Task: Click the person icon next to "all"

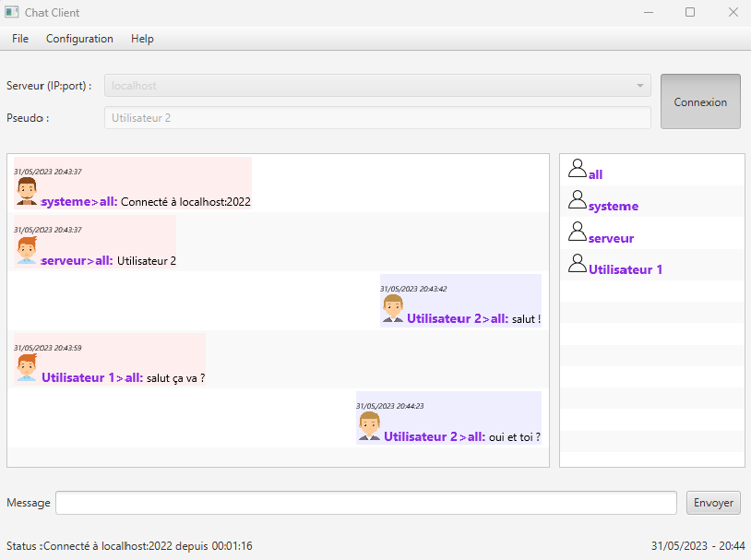Action: coord(578,169)
